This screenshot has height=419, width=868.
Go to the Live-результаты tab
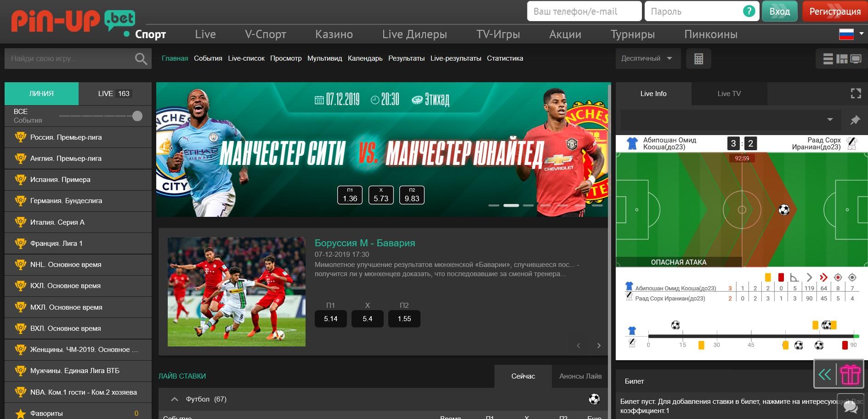(x=455, y=58)
